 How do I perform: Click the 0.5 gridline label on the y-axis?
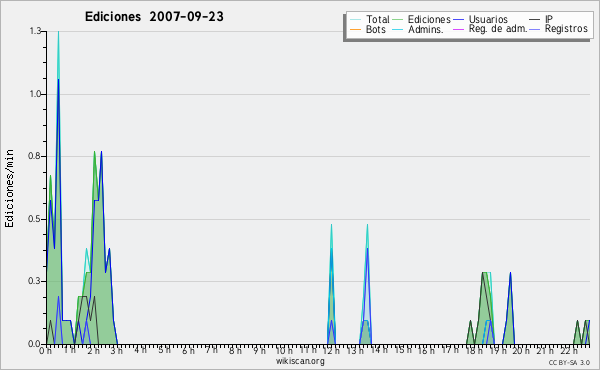(36, 219)
